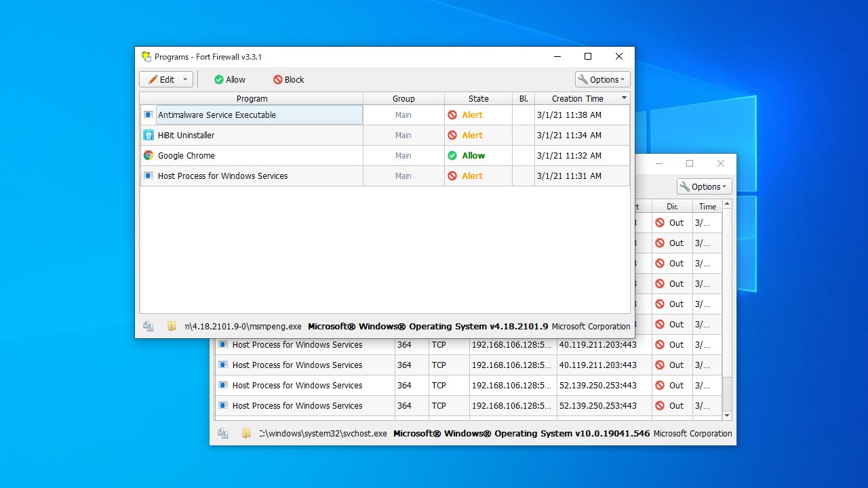Screen dimensions: 868x488
Task: Open Options dropdown in the background connections window
Action: [704, 186]
